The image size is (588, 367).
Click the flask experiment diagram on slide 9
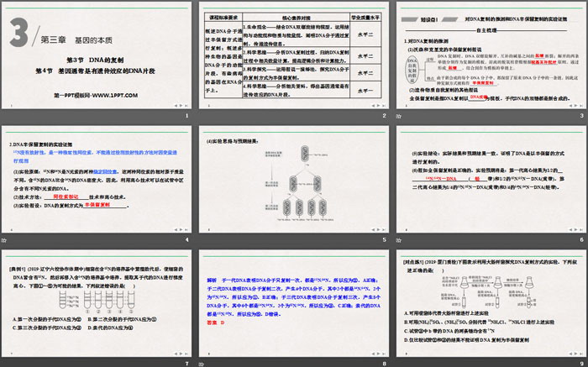point(490,291)
